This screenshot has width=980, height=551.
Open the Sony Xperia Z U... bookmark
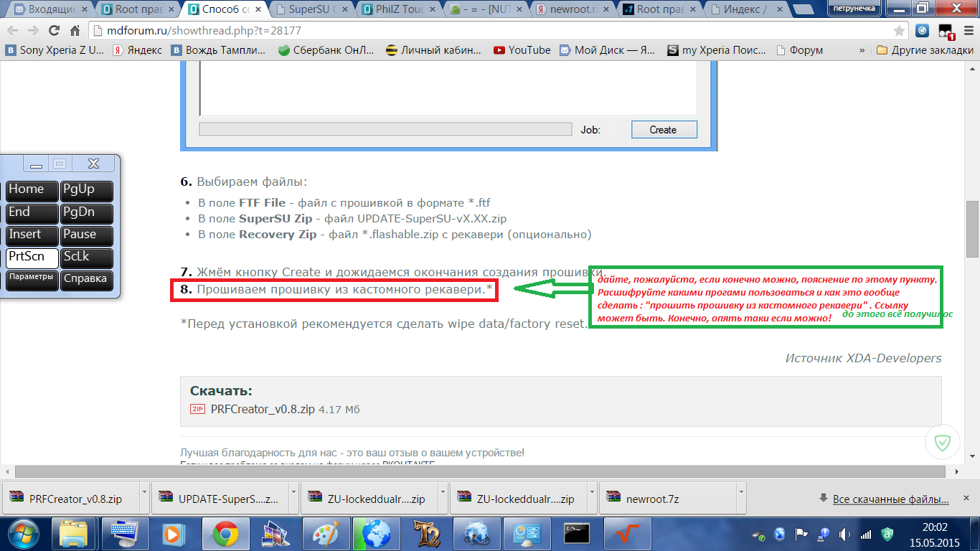(55, 50)
